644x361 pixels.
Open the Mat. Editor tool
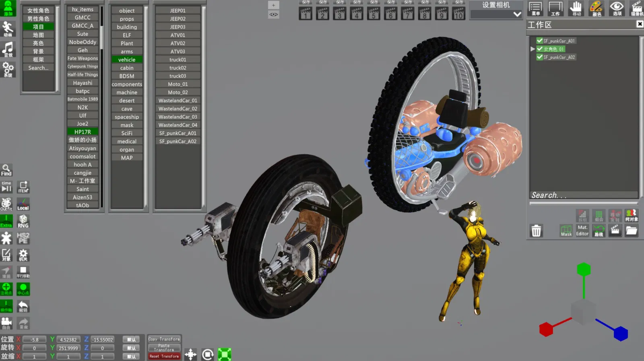point(582,230)
